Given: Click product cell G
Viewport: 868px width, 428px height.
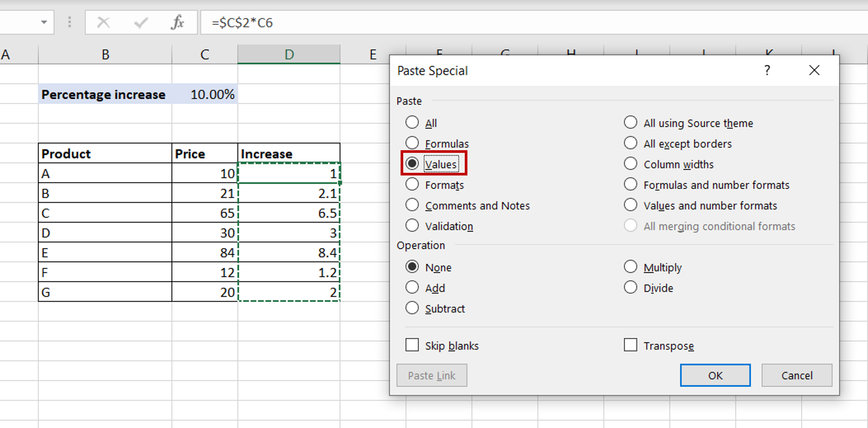Looking at the screenshot, I should click(105, 291).
